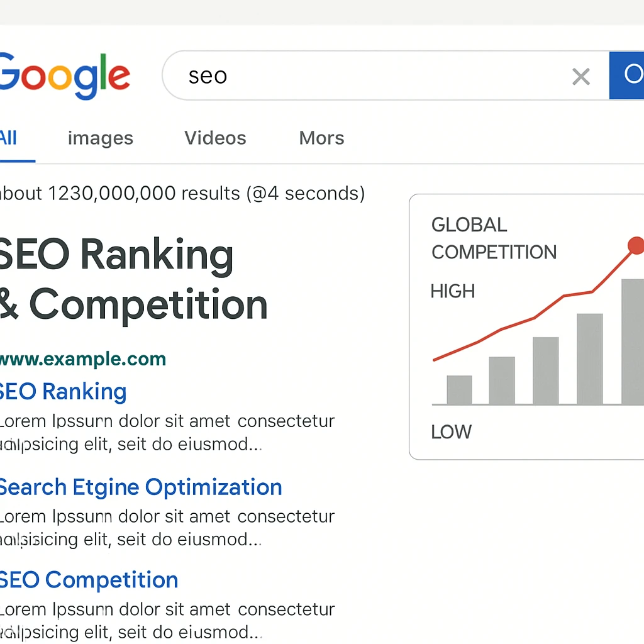Open the Search Etgine Optimization link
This screenshot has width=644, height=644.
(x=140, y=487)
